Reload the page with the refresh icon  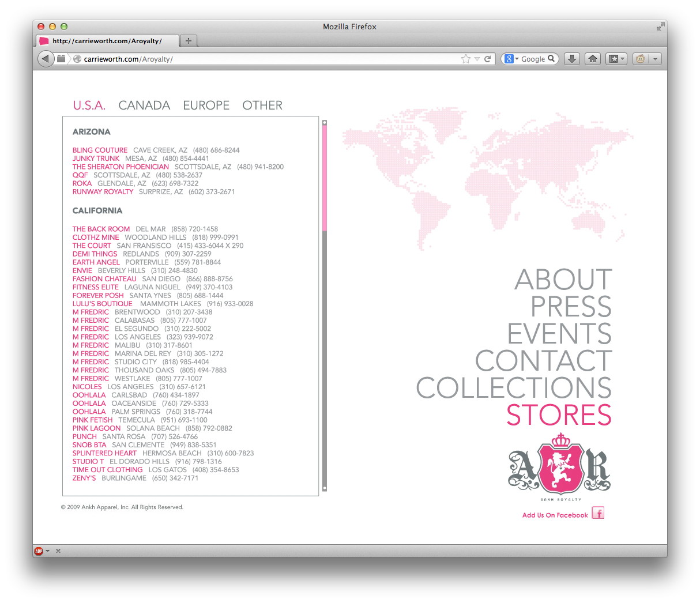coord(487,59)
